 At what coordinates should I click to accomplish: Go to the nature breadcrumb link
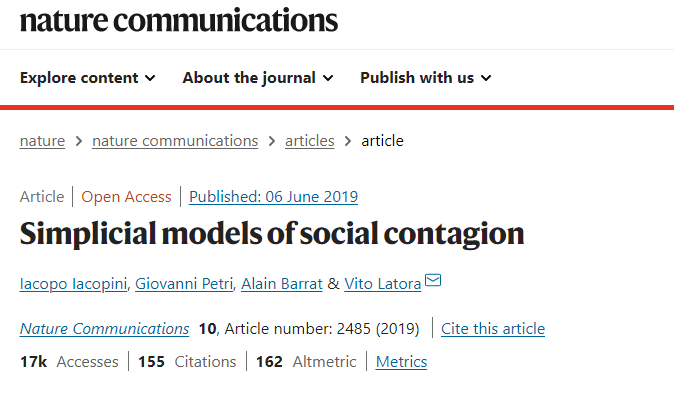(x=42, y=141)
